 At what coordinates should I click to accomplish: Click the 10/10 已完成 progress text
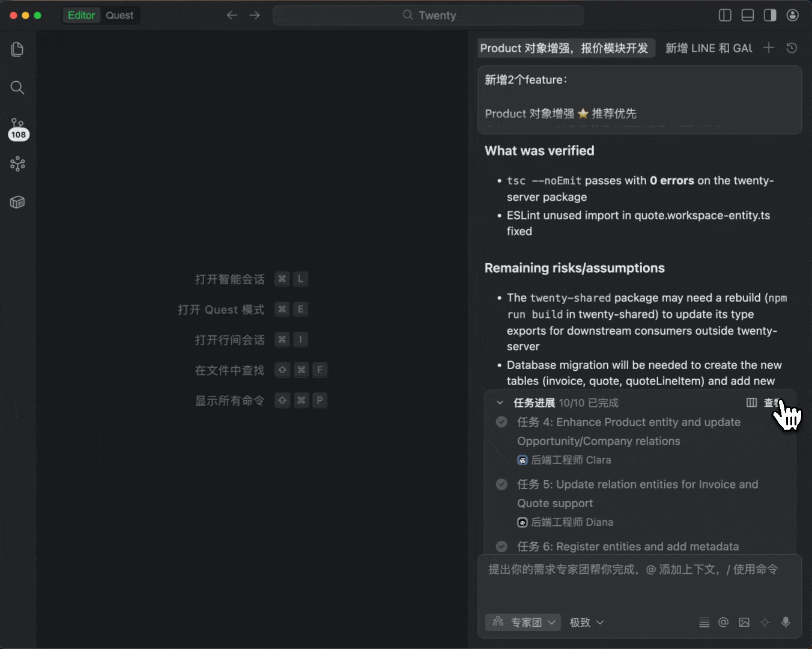[x=589, y=403]
